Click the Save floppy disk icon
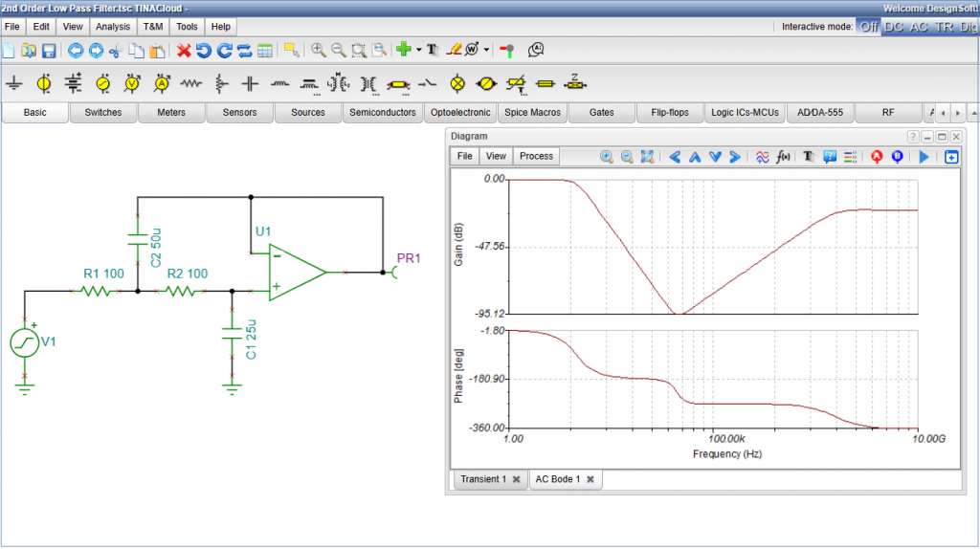Screen dimensions: 980x549 (48, 50)
